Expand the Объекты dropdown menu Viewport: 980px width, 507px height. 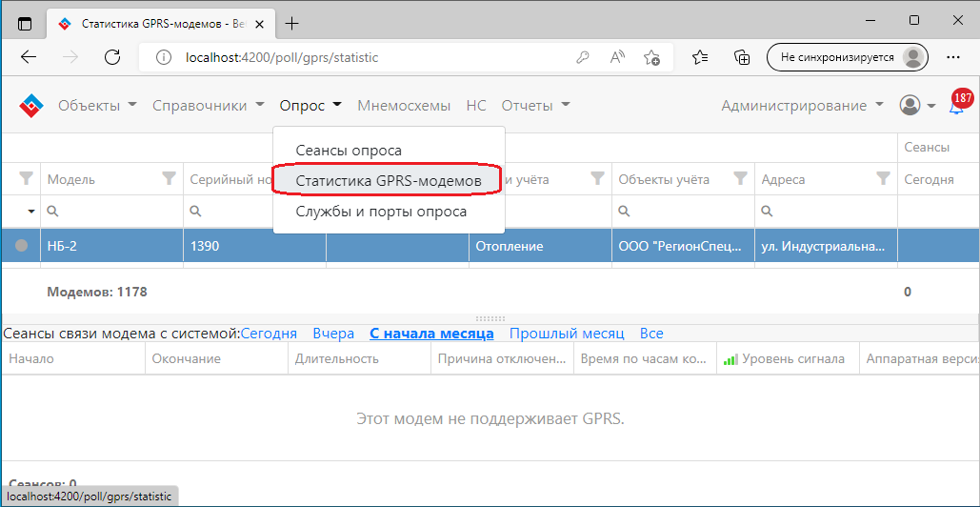97,106
